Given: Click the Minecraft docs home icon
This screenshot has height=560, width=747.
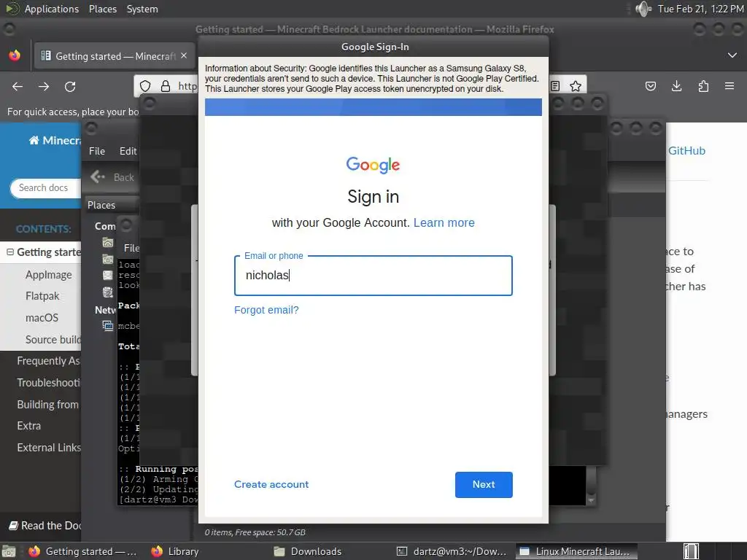Looking at the screenshot, I should pyautogui.click(x=34, y=140).
